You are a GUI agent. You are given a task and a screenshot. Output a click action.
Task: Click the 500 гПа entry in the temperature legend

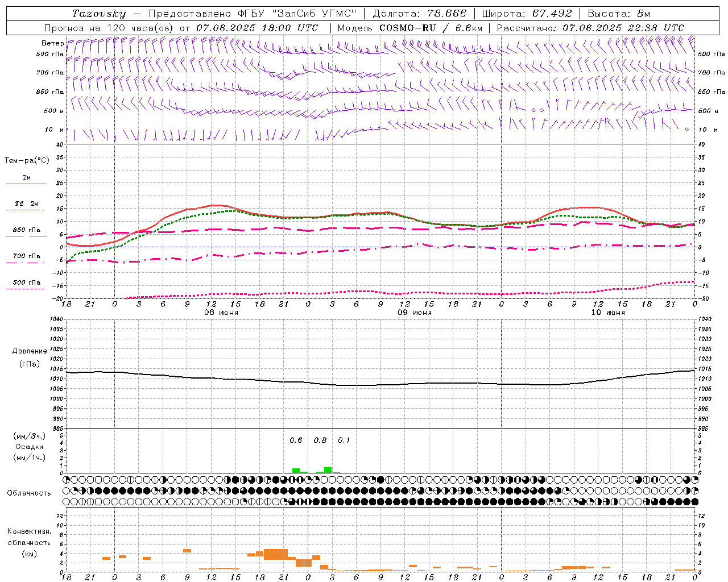(x=26, y=282)
